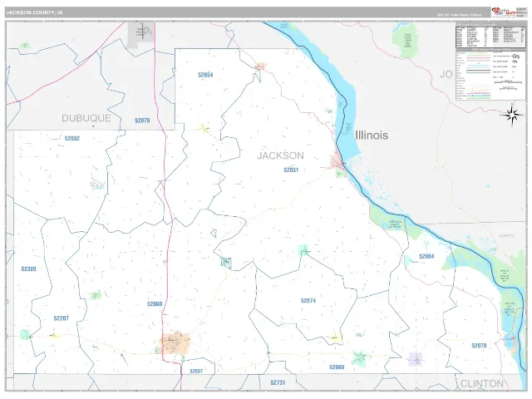Click the Illinois state label
This screenshot has height=399, width=532.
372,135
